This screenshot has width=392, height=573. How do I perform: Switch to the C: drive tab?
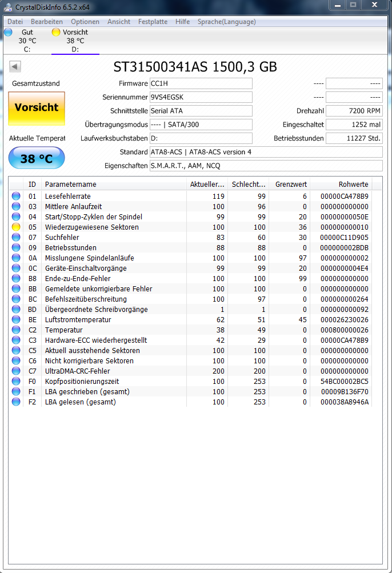coord(27,41)
